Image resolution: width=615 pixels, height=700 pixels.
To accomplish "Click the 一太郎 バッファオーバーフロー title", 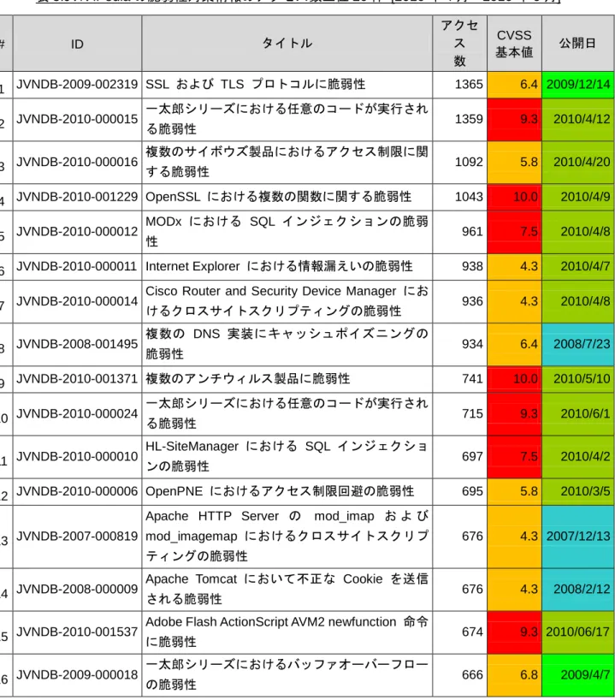I will (287, 674).
